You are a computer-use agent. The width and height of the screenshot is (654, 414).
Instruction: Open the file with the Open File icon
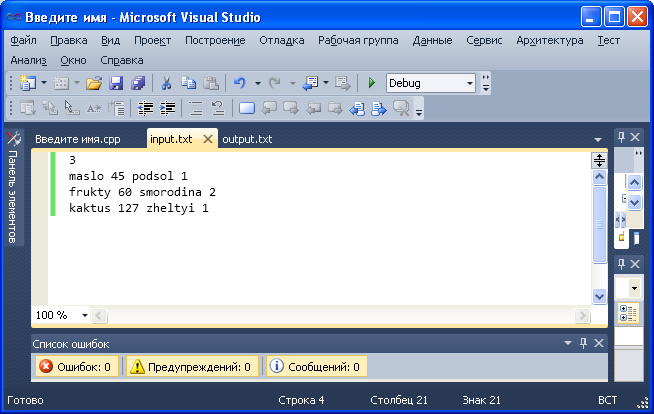pos(94,83)
